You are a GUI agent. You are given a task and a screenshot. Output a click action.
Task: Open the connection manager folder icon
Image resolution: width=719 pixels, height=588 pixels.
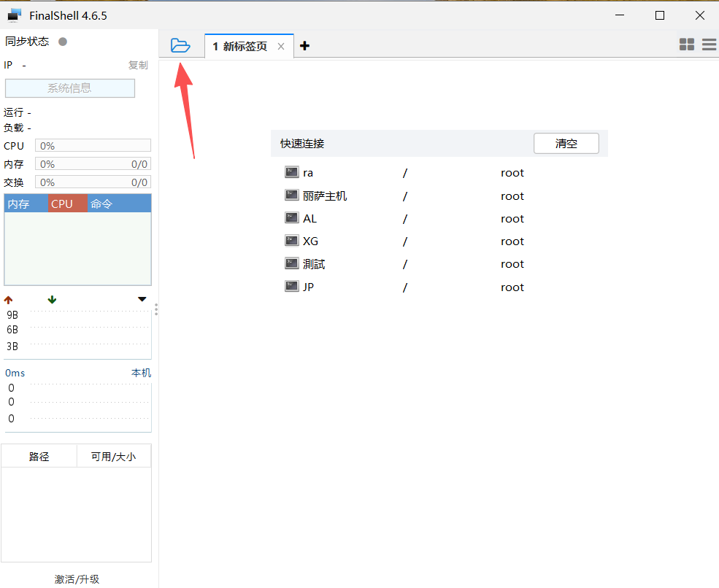coord(180,45)
